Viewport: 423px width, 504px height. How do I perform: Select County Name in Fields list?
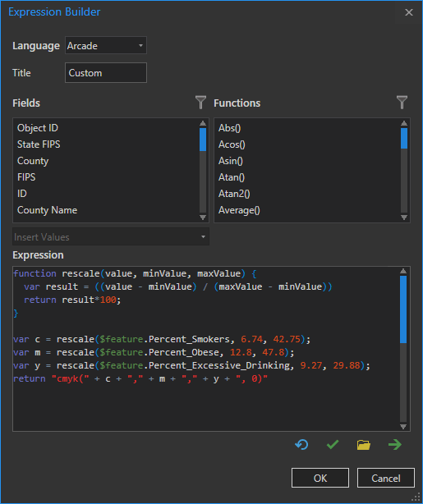coord(47,210)
